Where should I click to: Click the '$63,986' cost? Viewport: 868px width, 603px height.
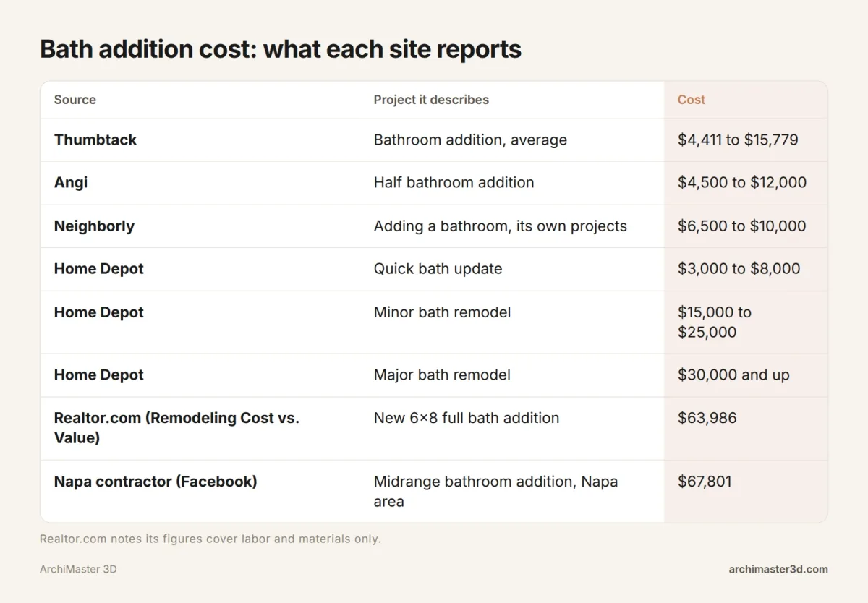[x=707, y=418]
